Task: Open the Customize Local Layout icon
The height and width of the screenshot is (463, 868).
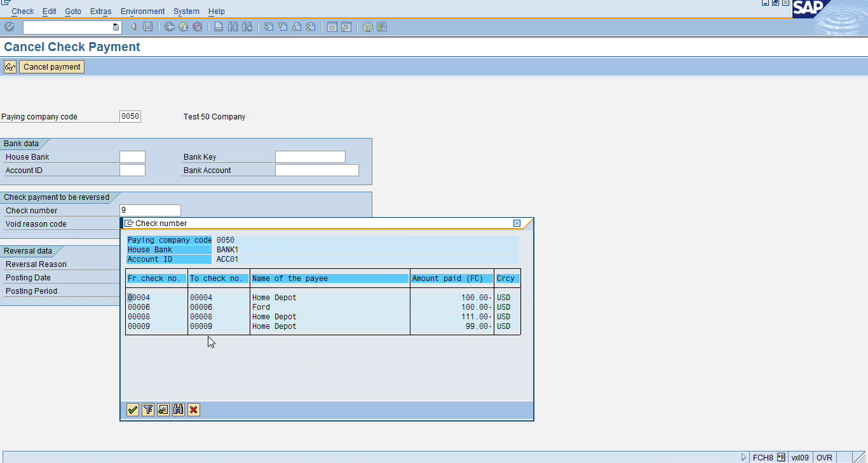Action: [x=382, y=27]
